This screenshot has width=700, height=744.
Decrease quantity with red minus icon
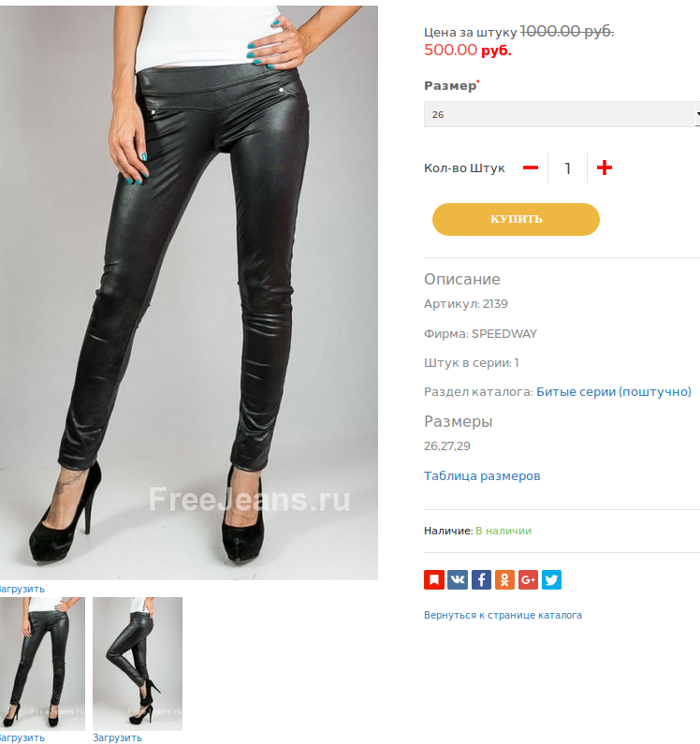(531, 168)
